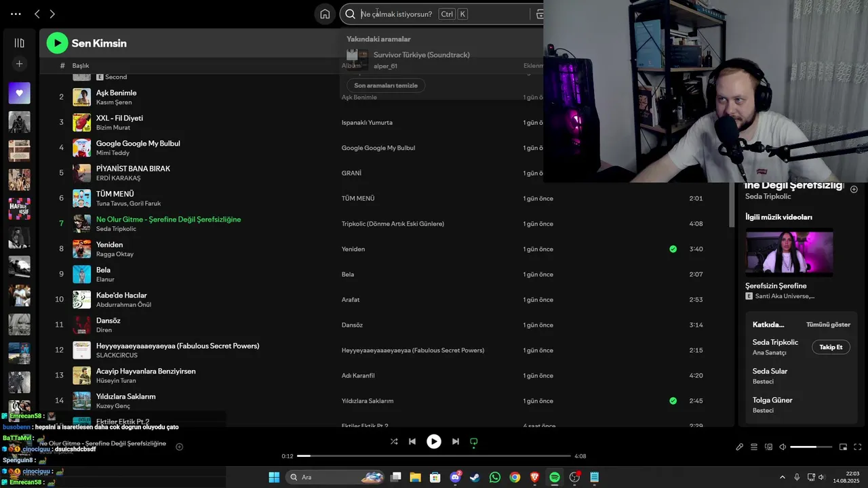Open credit entry Seda Sular

point(770,371)
